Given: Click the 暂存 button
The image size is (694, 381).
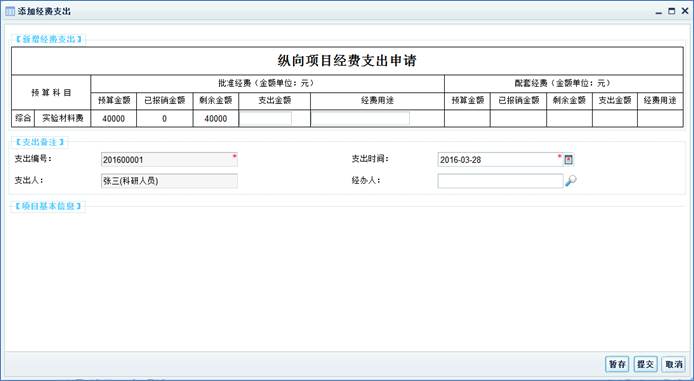Looking at the screenshot, I should click(617, 364).
